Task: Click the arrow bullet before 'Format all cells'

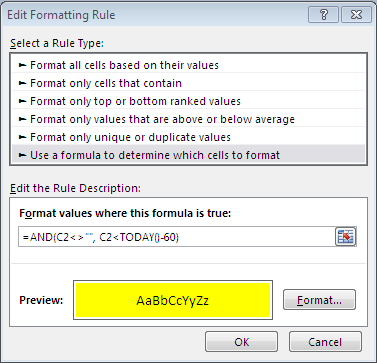Action: coord(22,65)
